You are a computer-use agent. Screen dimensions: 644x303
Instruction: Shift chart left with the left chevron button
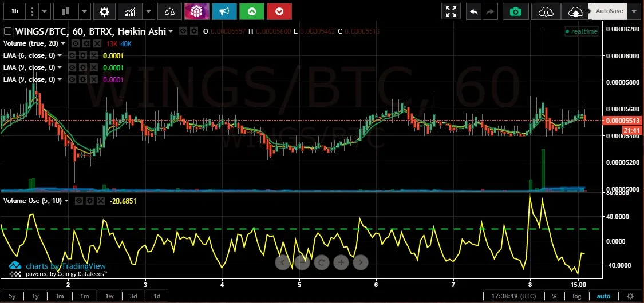coord(282,262)
